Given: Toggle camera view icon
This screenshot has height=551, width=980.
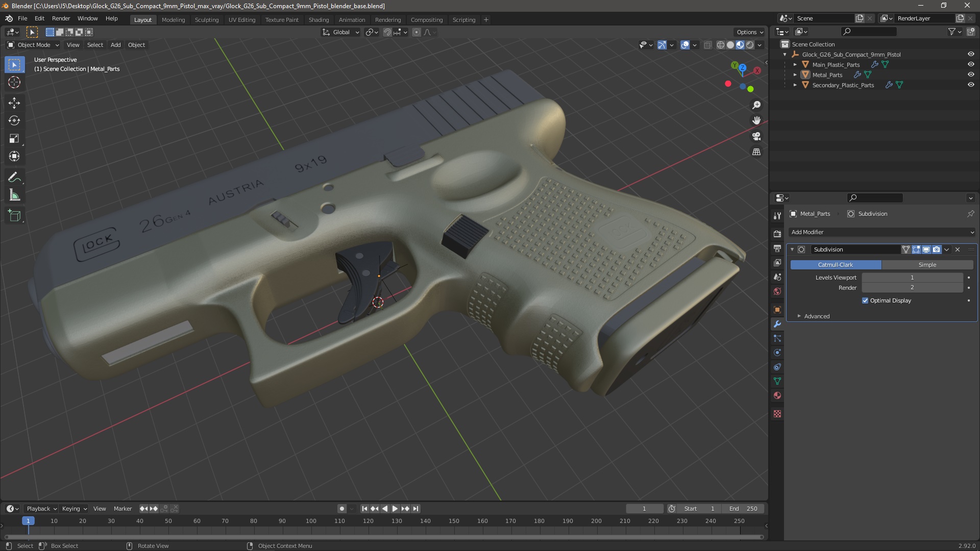Looking at the screenshot, I should pyautogui.click(x=756, y=136).
